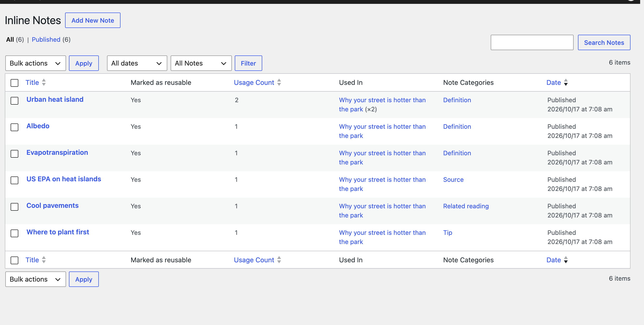Image resolution: width=644 pixels, height=325 pixels.
Task: Filter by Tip category link
Action: click(x=448, y=233)
